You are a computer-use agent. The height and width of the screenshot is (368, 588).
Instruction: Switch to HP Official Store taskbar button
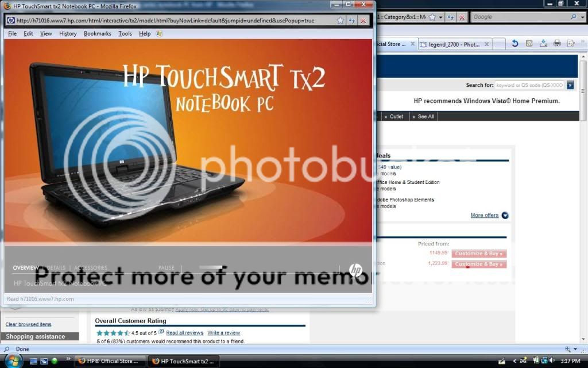pyautogui.click(x=110, y=361)
